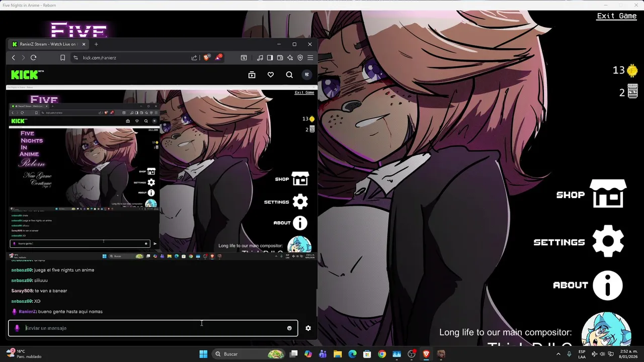
Task: Open Kick search magnifier
Action: coord(289,75)
